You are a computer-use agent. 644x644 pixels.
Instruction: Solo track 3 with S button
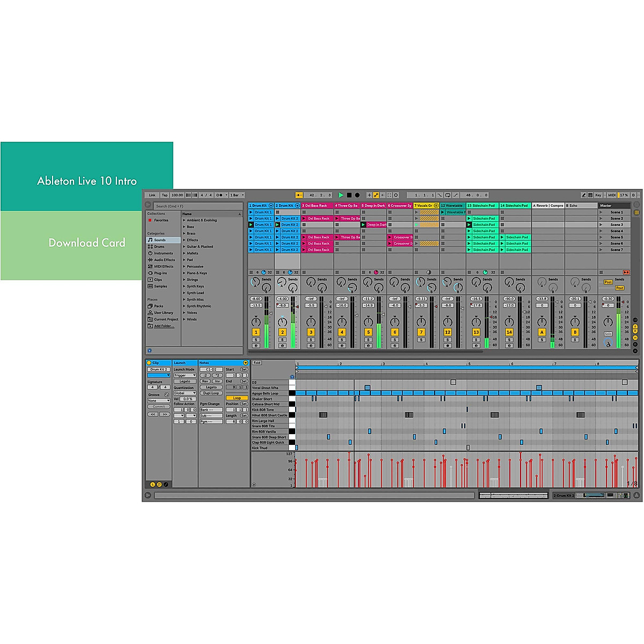point(311,340)
